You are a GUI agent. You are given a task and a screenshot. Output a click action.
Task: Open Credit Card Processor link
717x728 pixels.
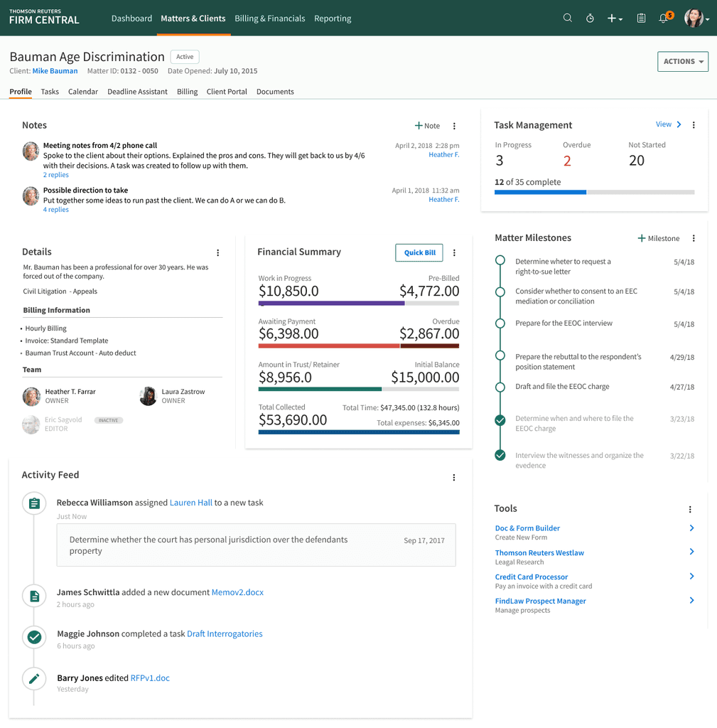532,577
